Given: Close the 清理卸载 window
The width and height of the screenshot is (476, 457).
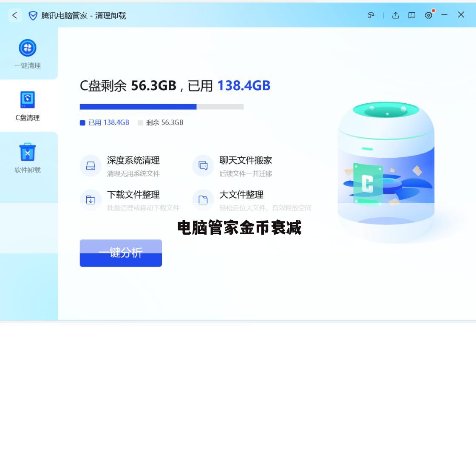Looking at the screenshot, I should 461,14.
